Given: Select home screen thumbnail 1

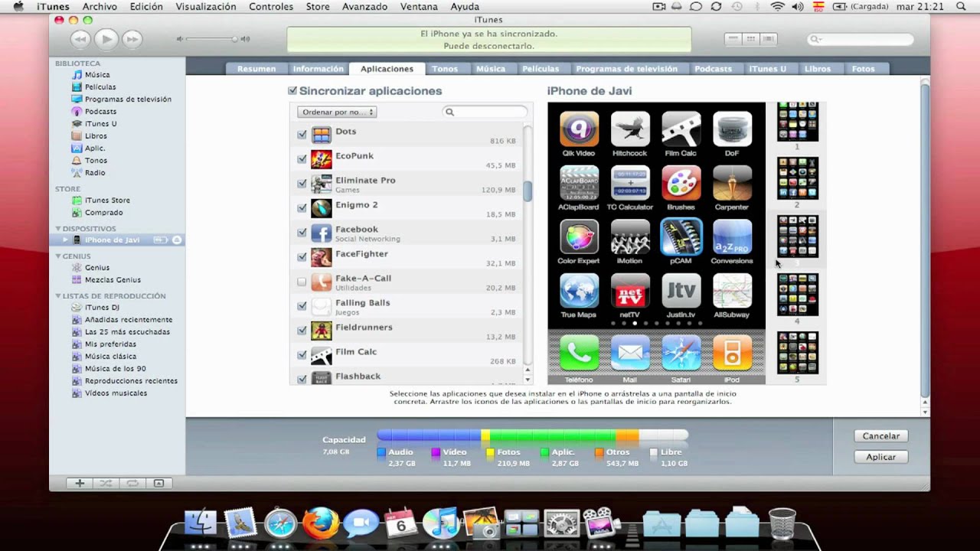Looking at the screenshot, I should (x=797, y=122).
